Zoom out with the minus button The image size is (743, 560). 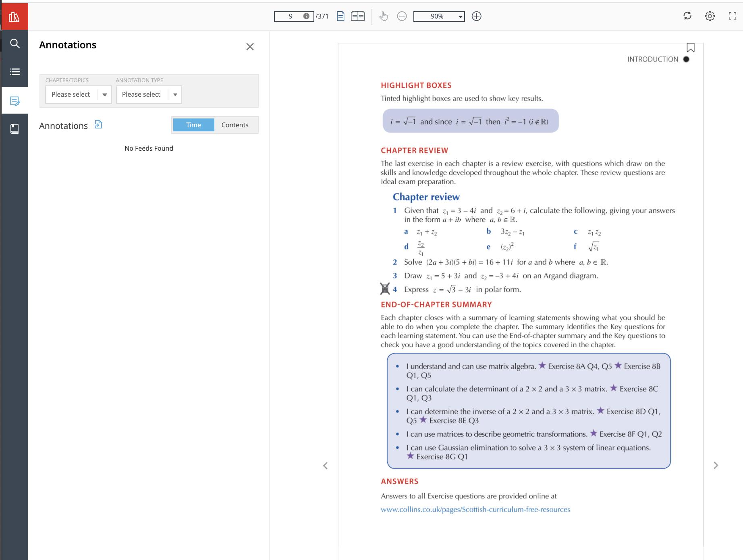pyautogui.click(x=402, y=16)
